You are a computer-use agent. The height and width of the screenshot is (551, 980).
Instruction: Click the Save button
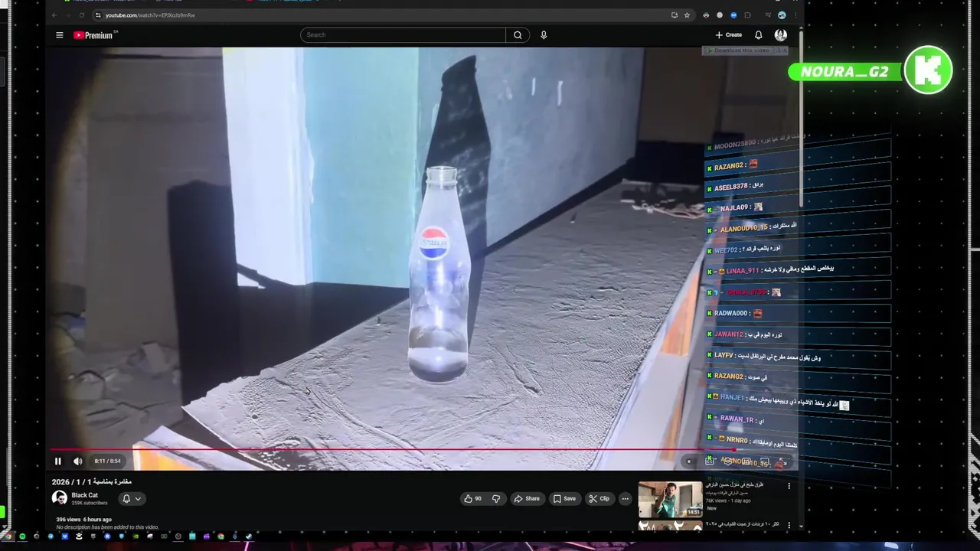coord(564,498)
